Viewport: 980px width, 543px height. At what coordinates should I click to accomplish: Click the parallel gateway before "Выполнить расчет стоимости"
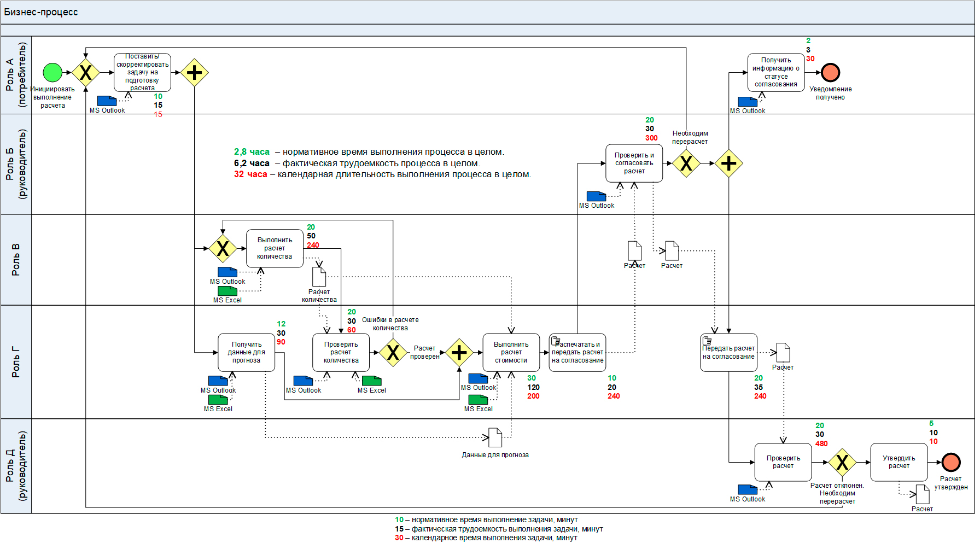coord(459,353)
